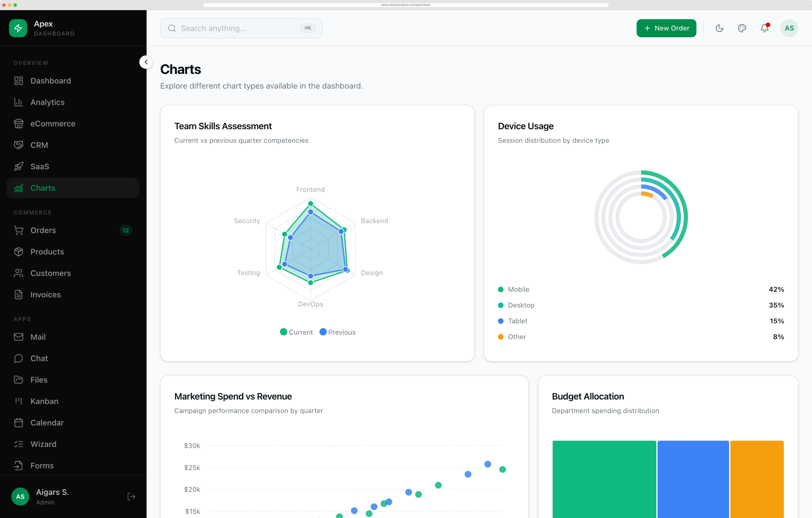Click the green Mobile legend dot
The image size is (812, 518).
501,289
